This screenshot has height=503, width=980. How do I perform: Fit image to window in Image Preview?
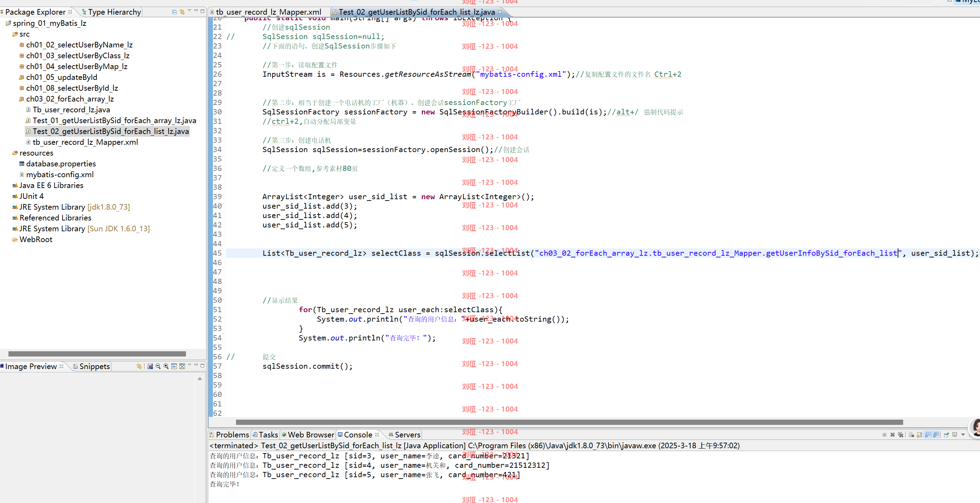[182, 366]
